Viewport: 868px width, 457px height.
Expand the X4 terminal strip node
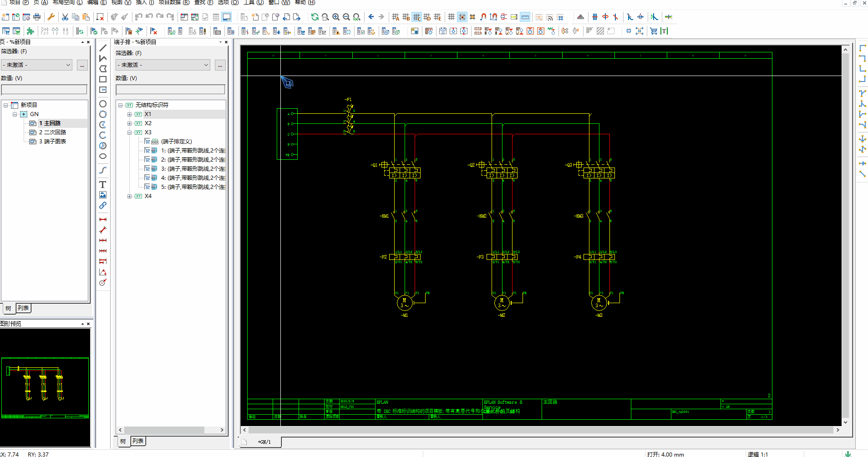[130, 196]
